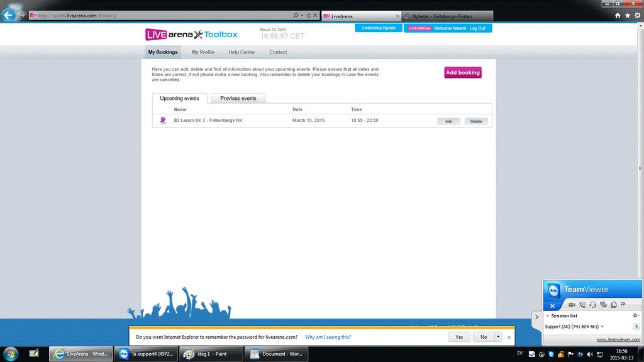Close the TeamViewer session with the X
This screenshot has height=362, width=644.
pos(552,306)
